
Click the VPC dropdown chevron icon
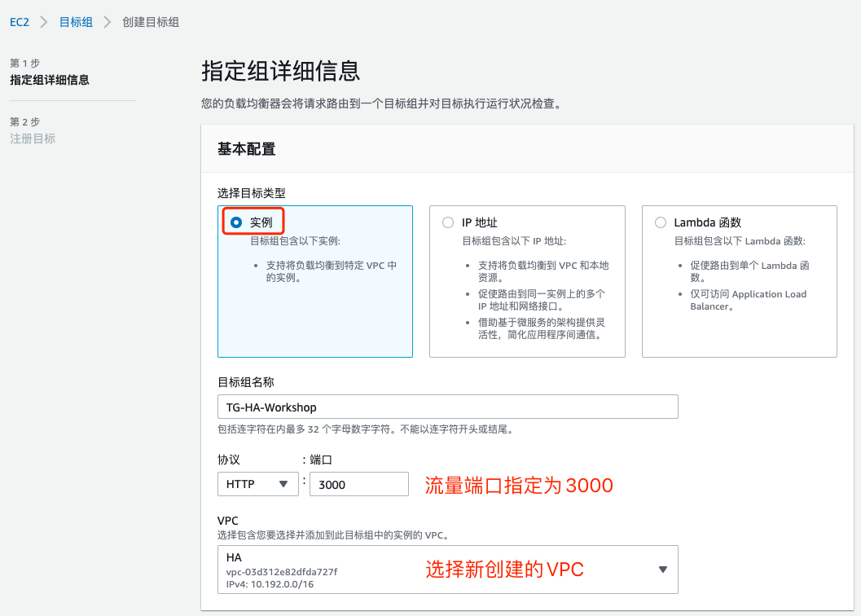click(662, 569)
